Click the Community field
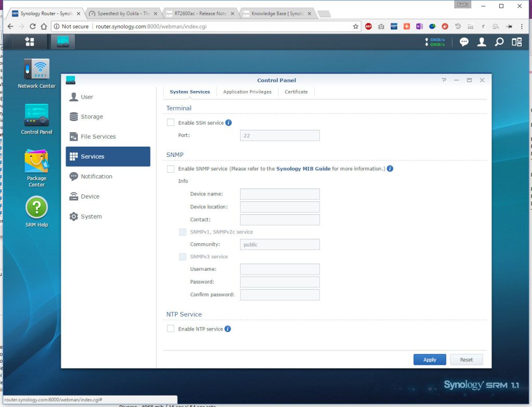 (x=280, y=244)
